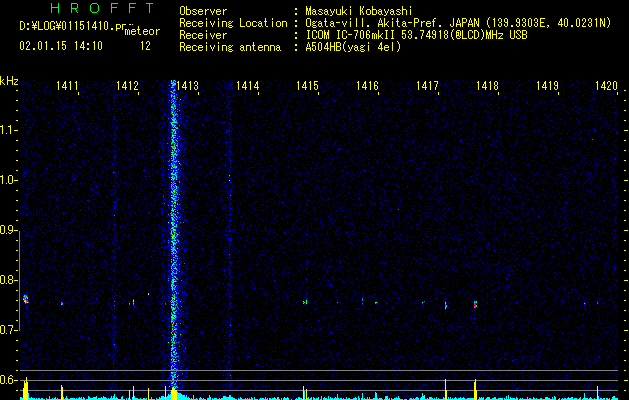Click the antenna value A504HB(yagi 4el)
Screen dimensions: 629x400
coord(353,47)
